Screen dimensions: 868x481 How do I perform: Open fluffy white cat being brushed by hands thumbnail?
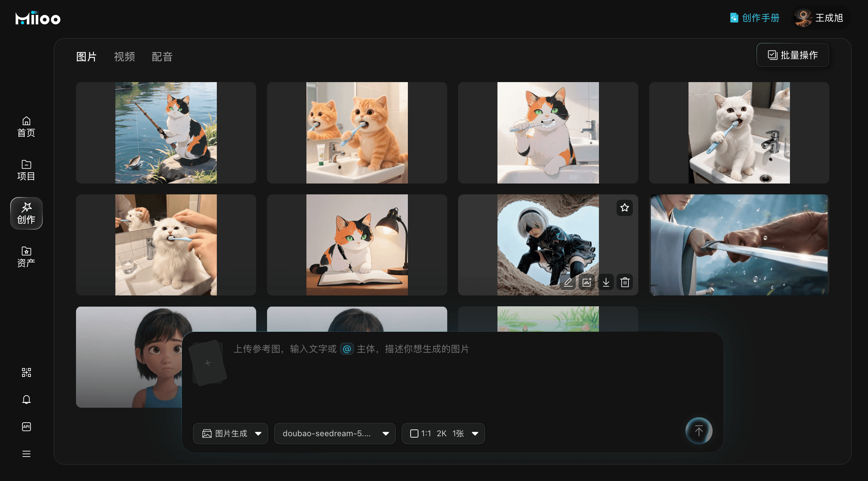pos(166,245)
